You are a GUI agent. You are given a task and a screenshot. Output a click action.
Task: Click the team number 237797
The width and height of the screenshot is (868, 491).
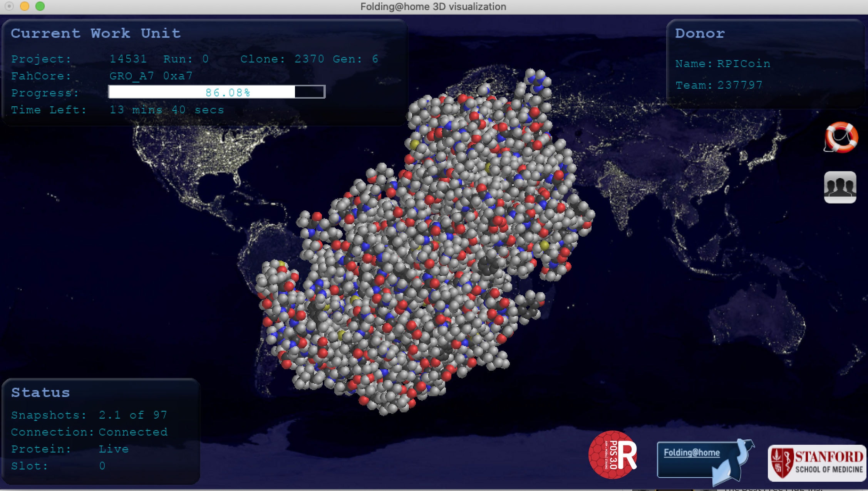(740, 85)
